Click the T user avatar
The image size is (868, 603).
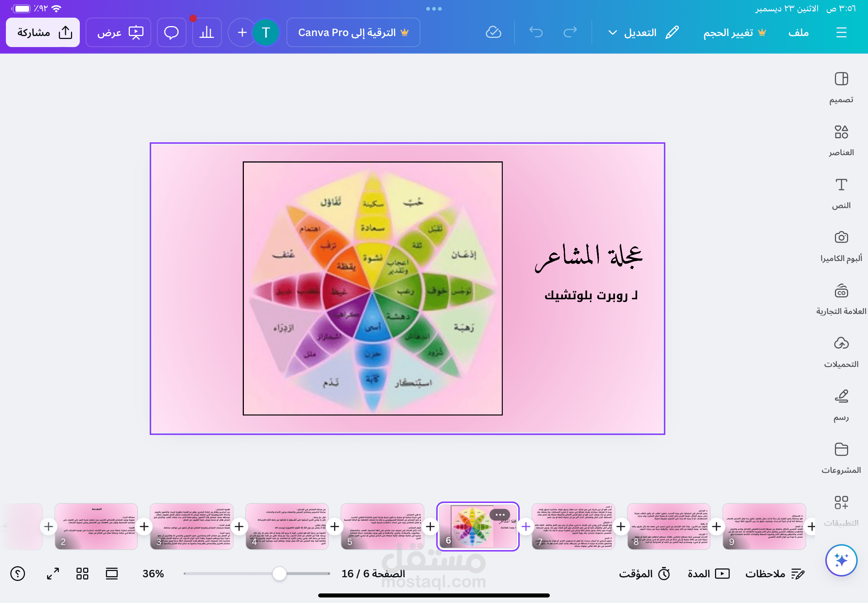(x=266, y=32)
